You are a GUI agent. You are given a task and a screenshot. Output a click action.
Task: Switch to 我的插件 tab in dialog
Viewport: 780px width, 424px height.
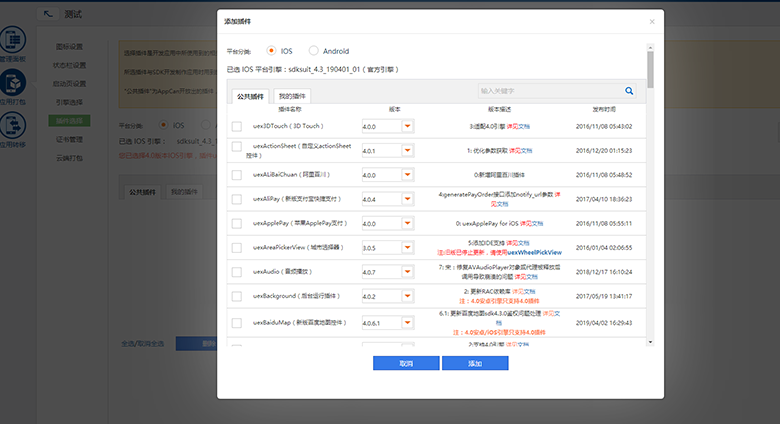coord(292,96)
